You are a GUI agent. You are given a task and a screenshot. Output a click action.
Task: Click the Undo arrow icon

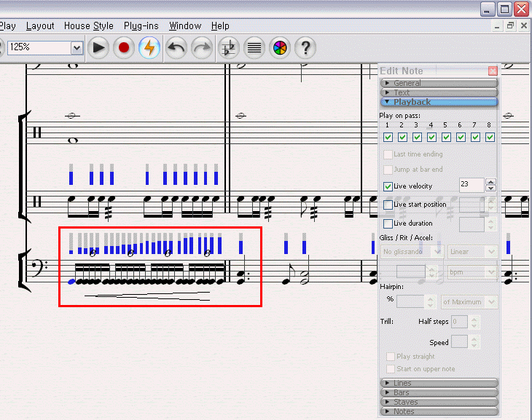176,49
